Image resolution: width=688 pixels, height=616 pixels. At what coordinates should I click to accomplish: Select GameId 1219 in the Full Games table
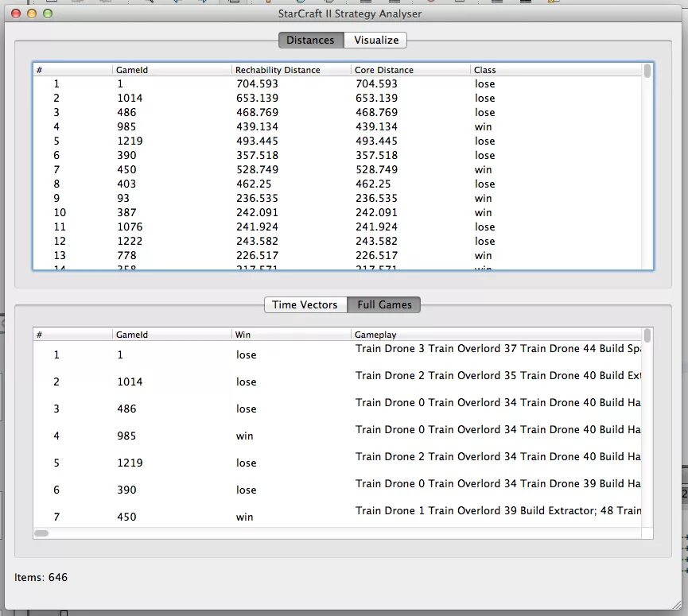[x=130, y=463]
